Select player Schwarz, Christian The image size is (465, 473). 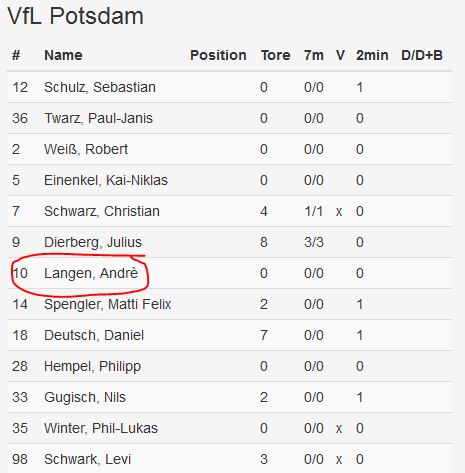tap(102, 211)
